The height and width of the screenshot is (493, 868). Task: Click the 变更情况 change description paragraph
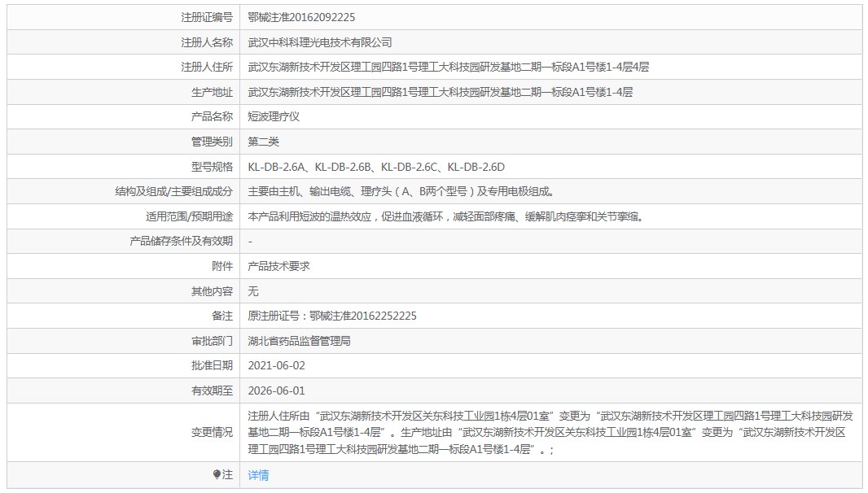click(550, 432)
